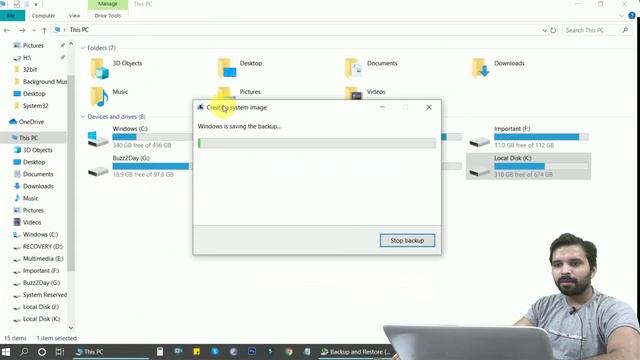Open Buzz2Day (G:) in the sidebar

(41, 282)
